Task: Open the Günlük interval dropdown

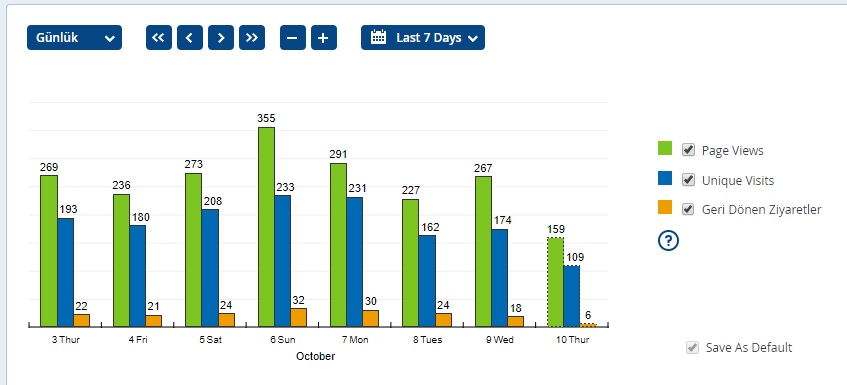Action: coord(75,38)
